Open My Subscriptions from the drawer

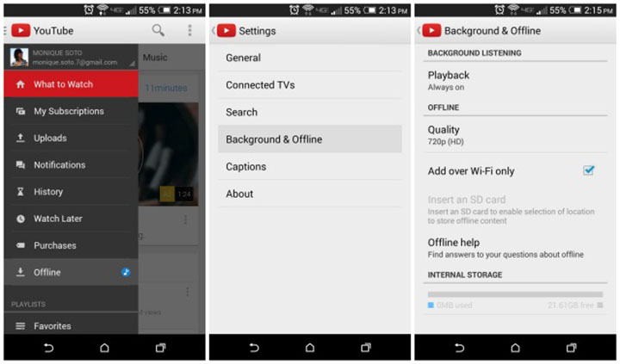pos(71,111)
